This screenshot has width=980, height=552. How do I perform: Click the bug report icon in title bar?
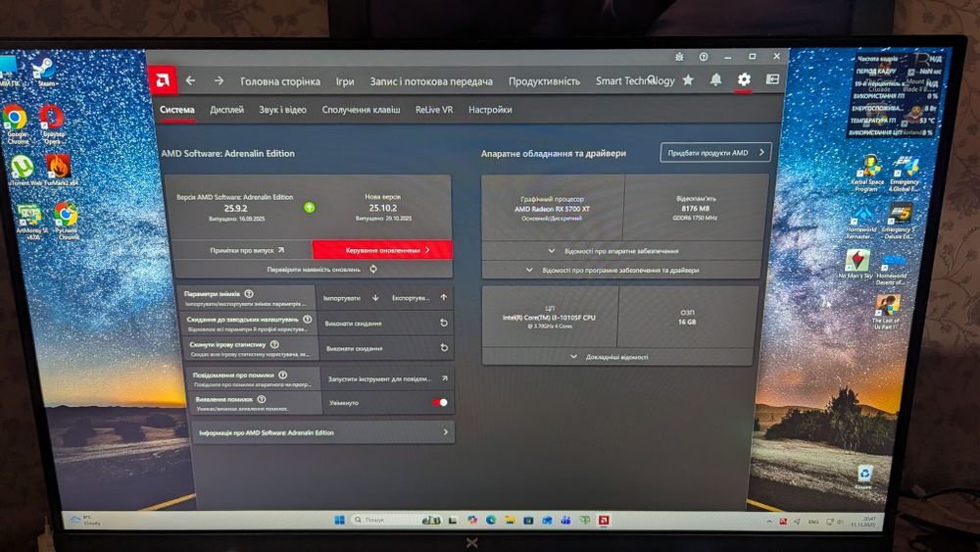click(x=679, y=57)
